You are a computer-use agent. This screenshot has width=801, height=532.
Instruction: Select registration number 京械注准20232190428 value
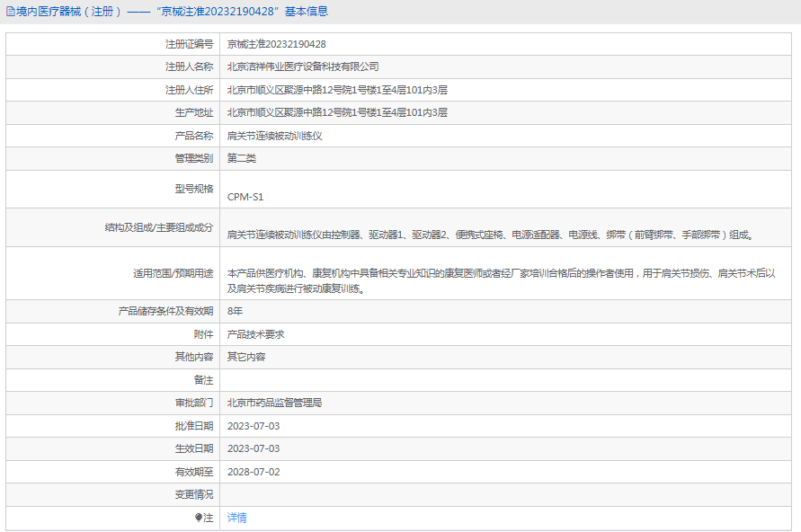coord(276,44)
